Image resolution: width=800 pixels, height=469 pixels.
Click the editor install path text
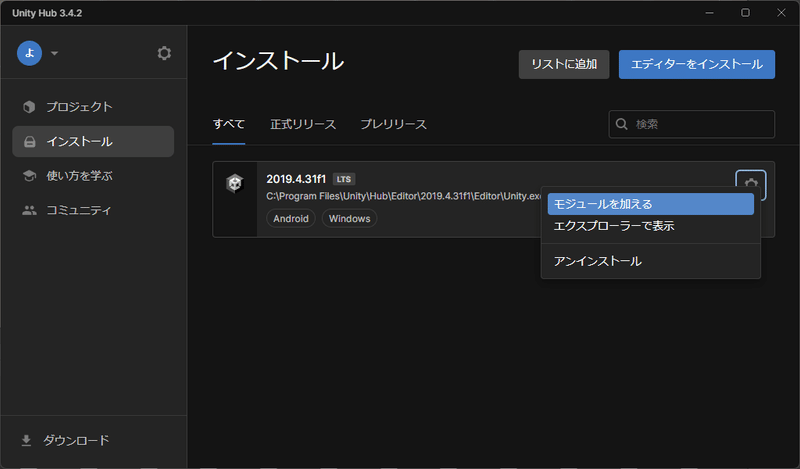(x=404, y=196)
